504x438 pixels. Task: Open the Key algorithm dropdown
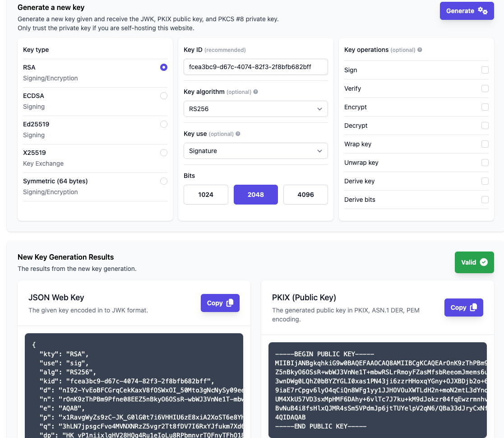pos(255,109)
